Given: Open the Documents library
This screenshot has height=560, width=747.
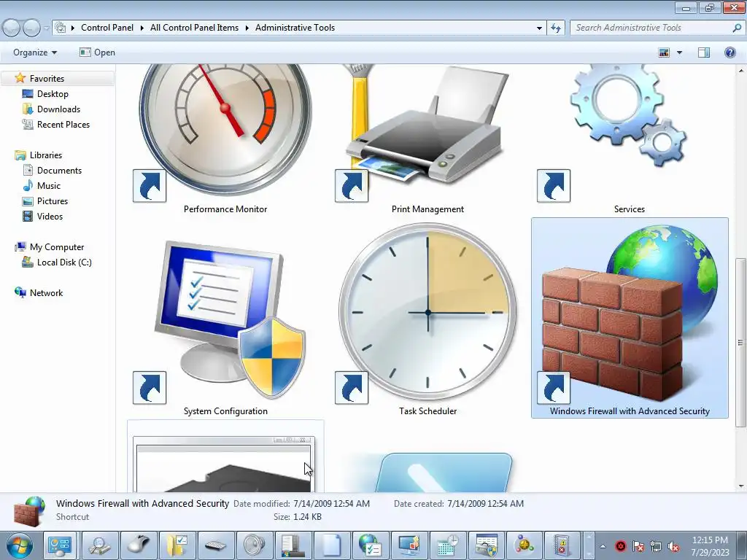Looking at the screenshot, I should [x=59, y=171].
